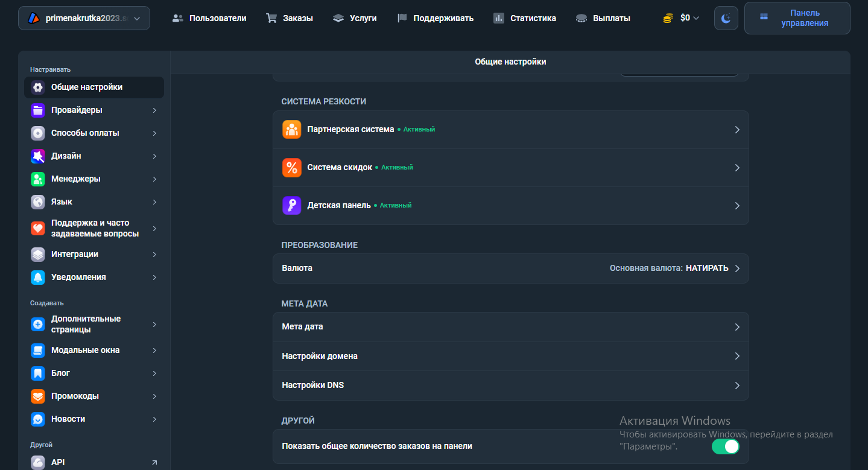Open the primenakrutka2023 panel selector dropdown

(84, 18)
